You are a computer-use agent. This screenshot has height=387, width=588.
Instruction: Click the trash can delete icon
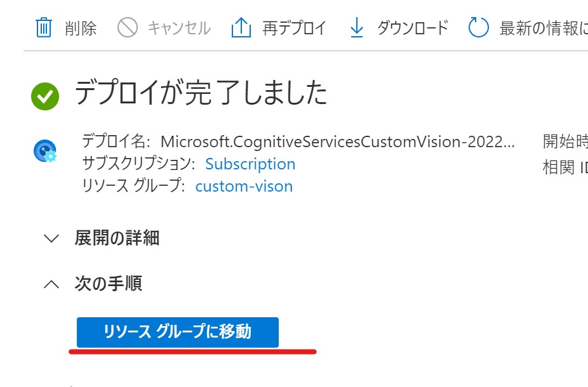pyautogui.click(x=44, y=28)
